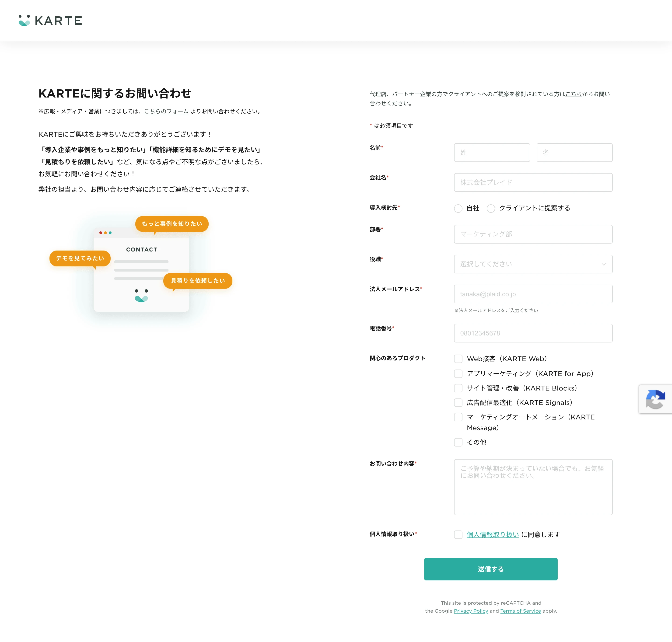Open the こちらのフォーム link

pyautogui.click(x=166, y=111)
